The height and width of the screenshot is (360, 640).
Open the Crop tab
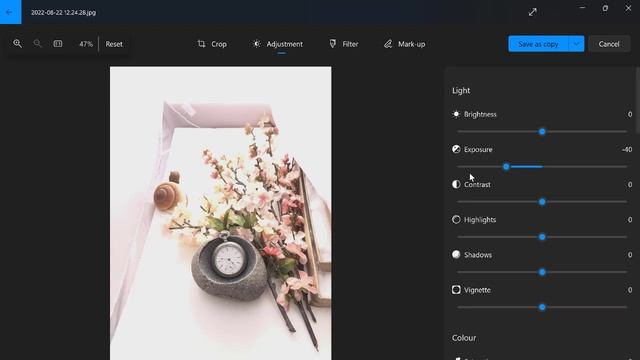tap(212, 44)
